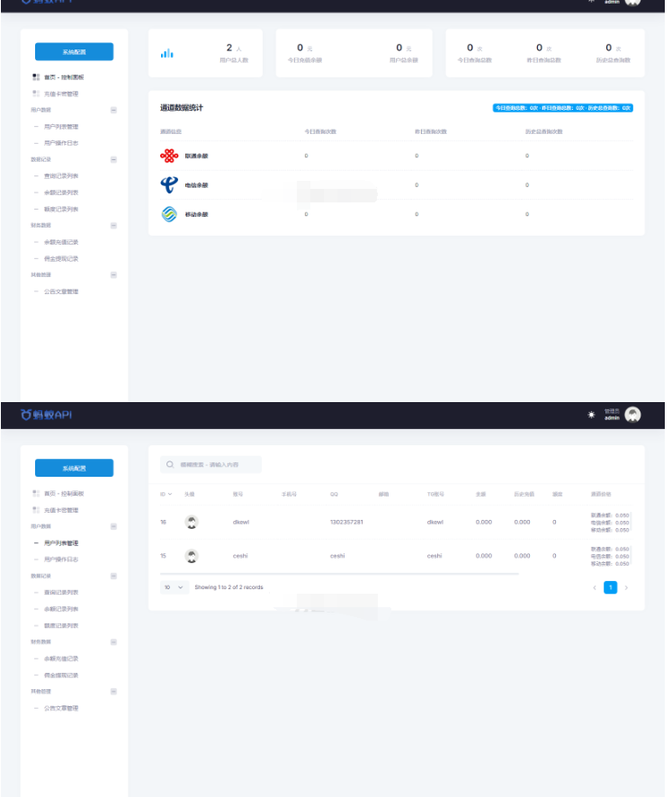672x797 pixels.
Task: Click 首页 - 控制面板 grid icon in lower sidebar
Action: tap(36, 494)
